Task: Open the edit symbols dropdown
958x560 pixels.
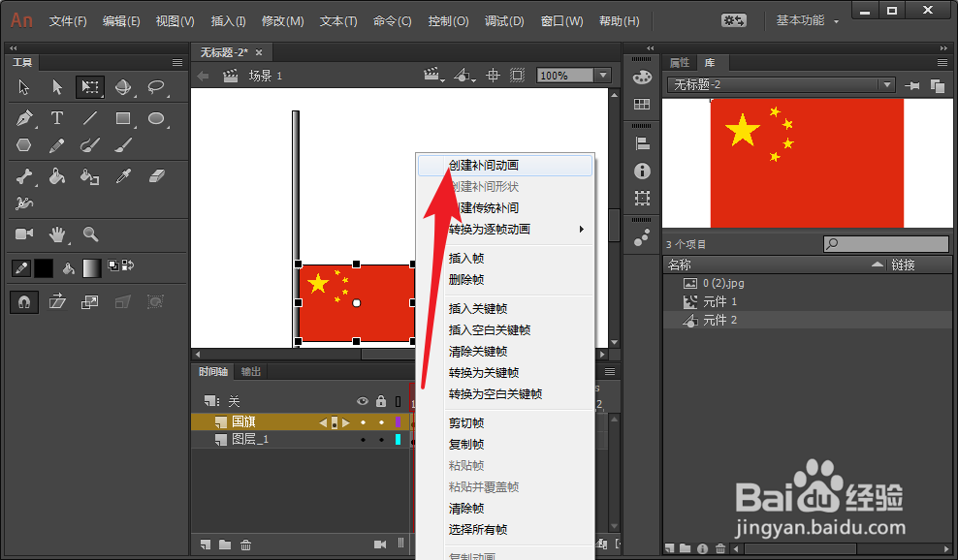Action: tap(464, 76)
